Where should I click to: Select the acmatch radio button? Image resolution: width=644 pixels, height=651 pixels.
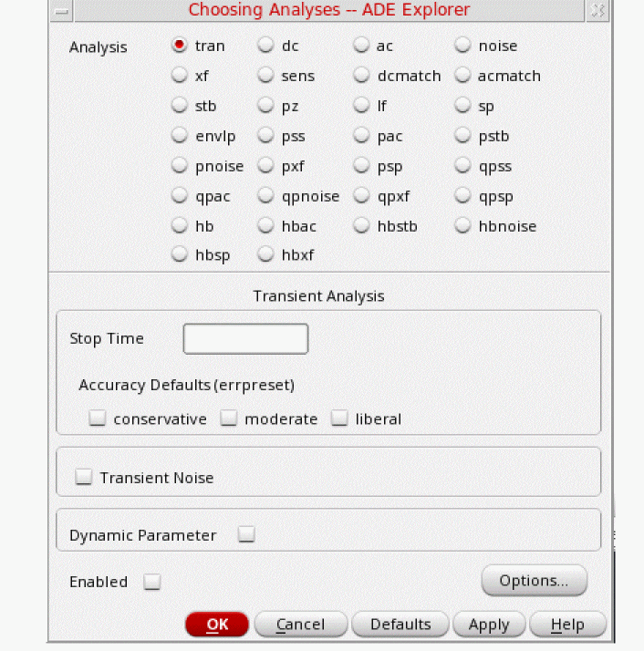click(462, 76)
